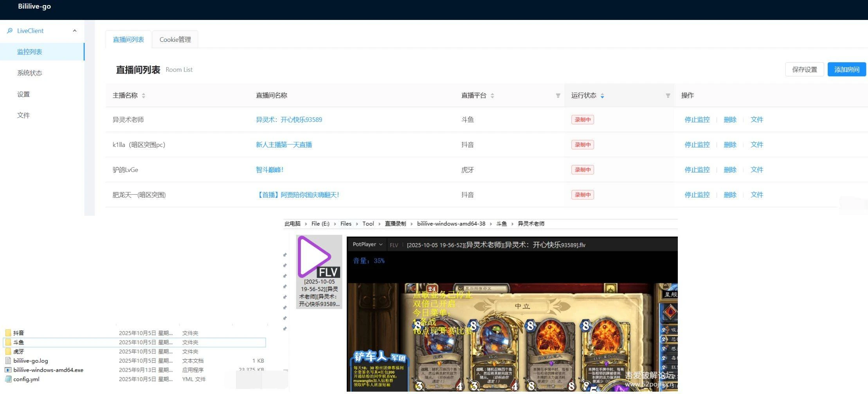
Task: Collapse the LiveClient sidebar section
Action: (x=75, y=30)
